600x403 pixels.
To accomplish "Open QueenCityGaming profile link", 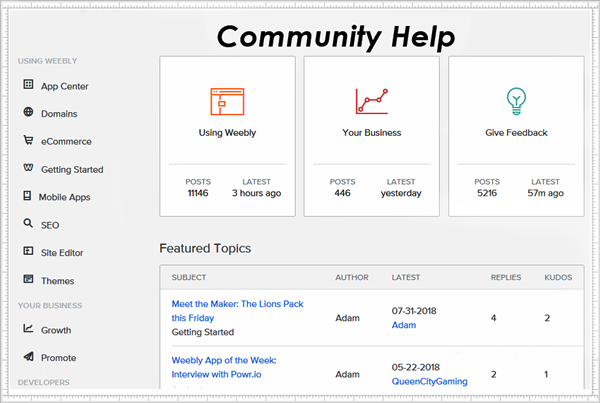I will (x=429, y=382).
